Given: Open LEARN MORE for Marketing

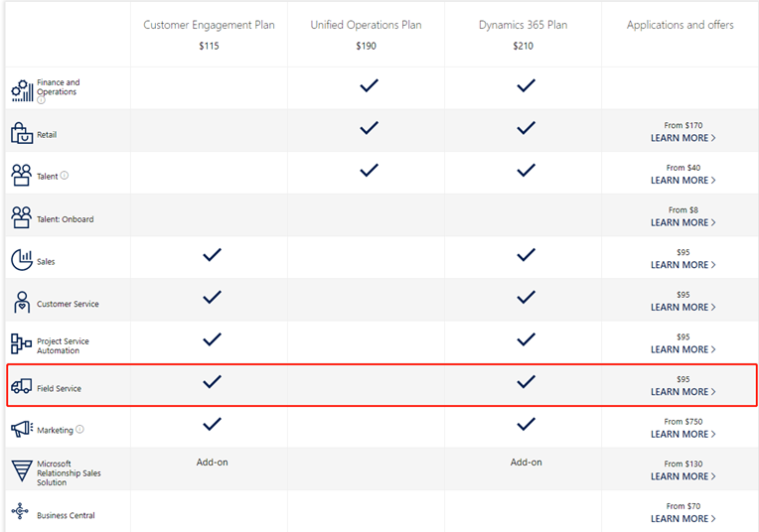Looking at the screenshot, I should coord(683,434).
